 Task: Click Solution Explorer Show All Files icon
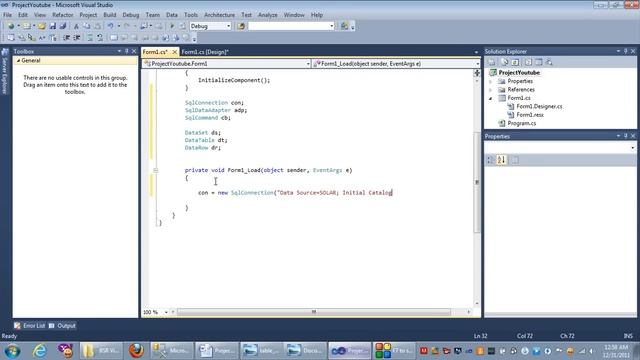click(x=504, y=62)
